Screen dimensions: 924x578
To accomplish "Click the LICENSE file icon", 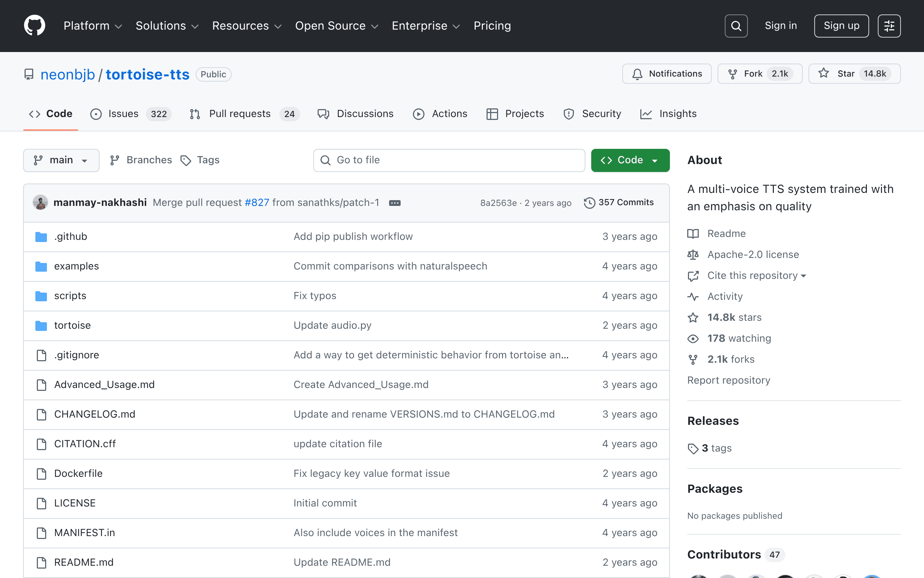I will 41,504.
